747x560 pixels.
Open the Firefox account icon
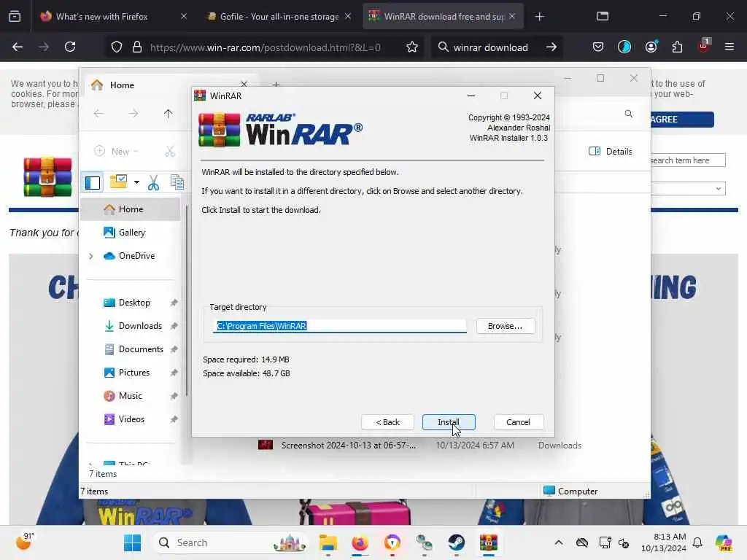click(x=651, y=47)
